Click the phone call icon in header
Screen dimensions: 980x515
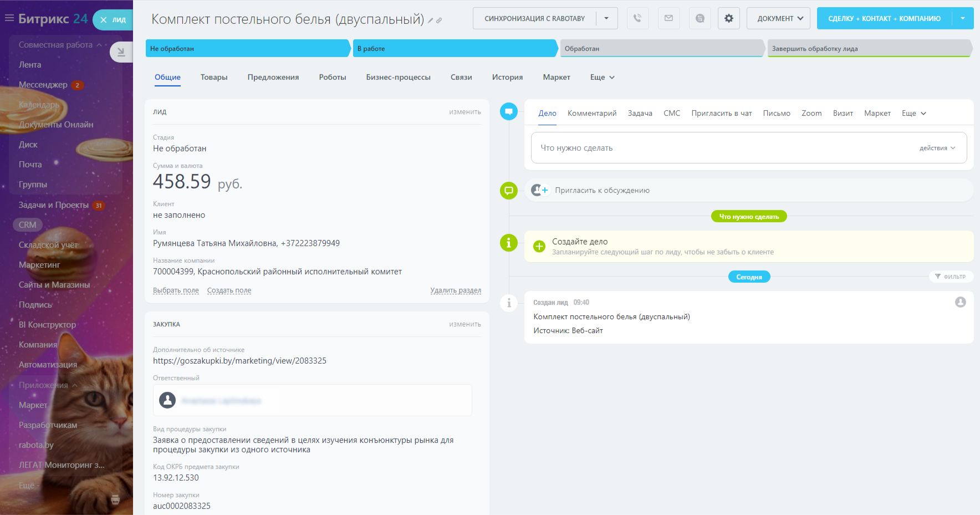click(637, 18)
